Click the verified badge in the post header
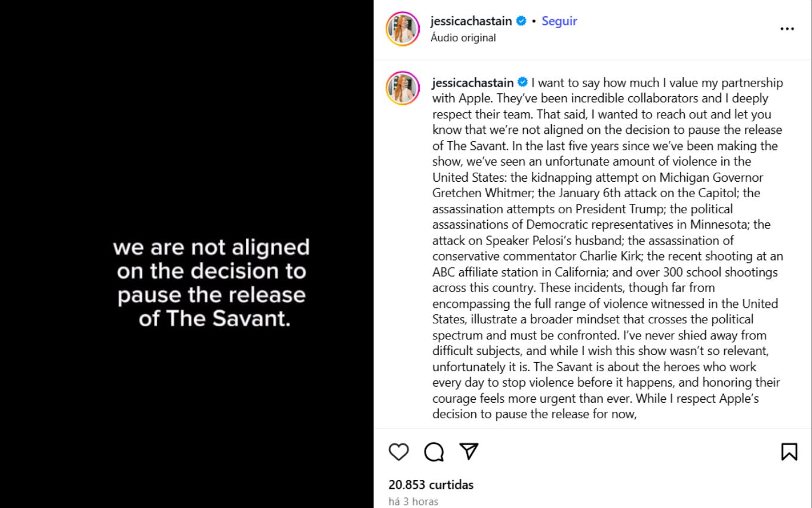This screenshot has width=812, height=508. pyautogui.click(x=521, y=21)
